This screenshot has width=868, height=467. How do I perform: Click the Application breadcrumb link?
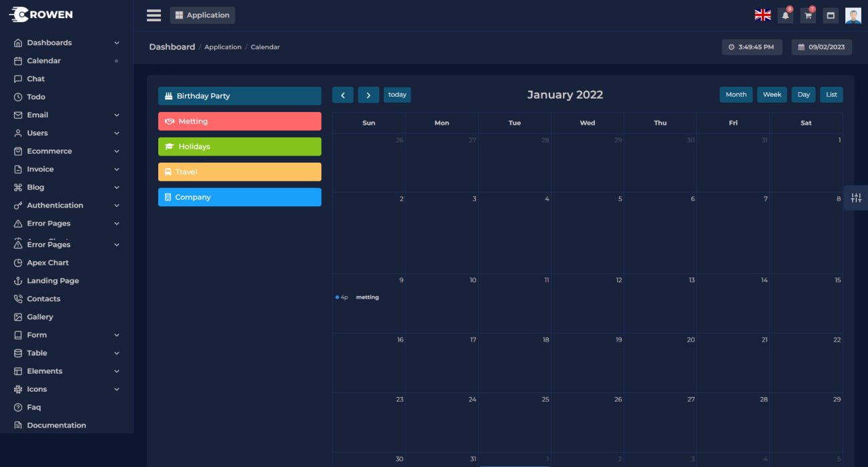[223, 47]
